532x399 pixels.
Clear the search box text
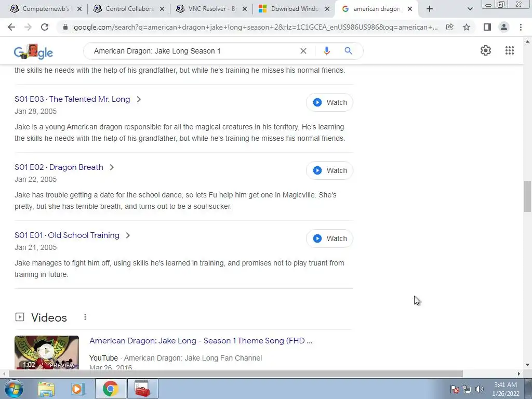coord(303,51)
